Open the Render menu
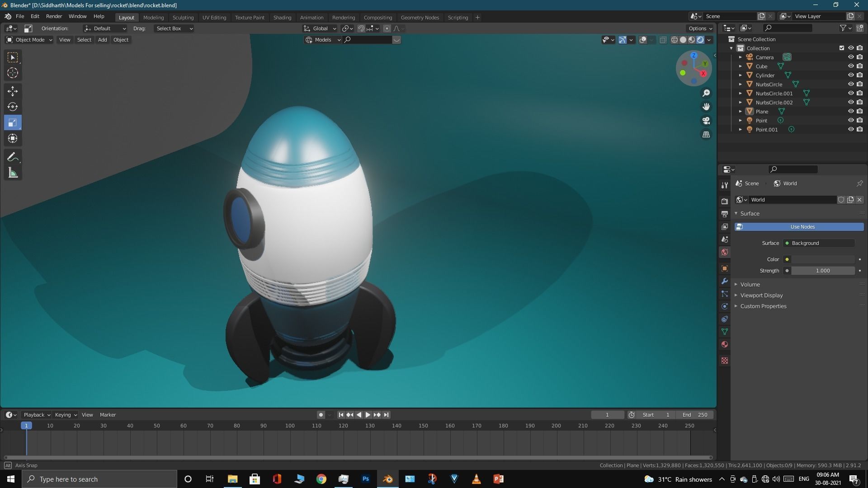Viewport: 868px width, 488px height. point(54,16)
